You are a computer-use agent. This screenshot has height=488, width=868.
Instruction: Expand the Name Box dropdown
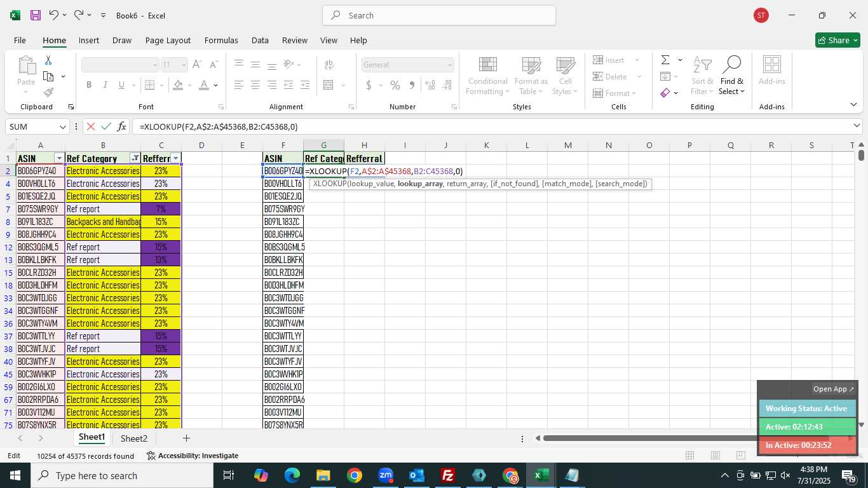pos(63,126)
